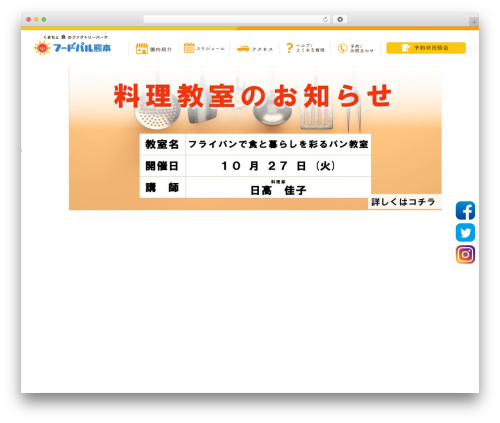500x423 pixels.
Task: Click the class name フライパンで食と暮らしを彩るパン教室
Action: [278, 144]
